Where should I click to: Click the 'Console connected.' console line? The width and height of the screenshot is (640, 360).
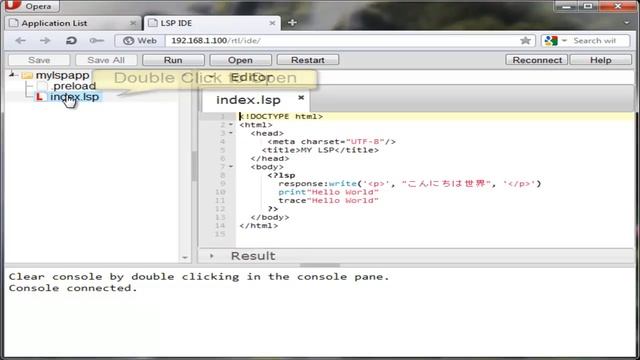click(73, 288)
